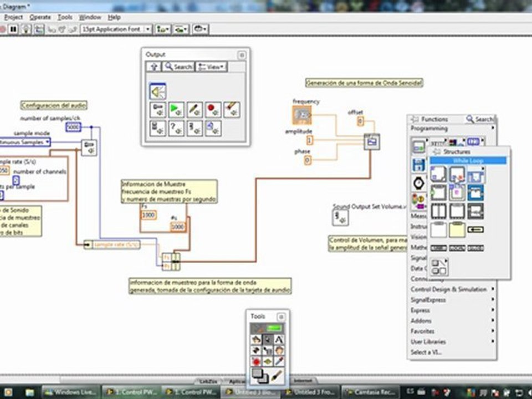Pick the Text labeling tool in Tools palette
Screen dimensions: 532x399
[279, 339]
